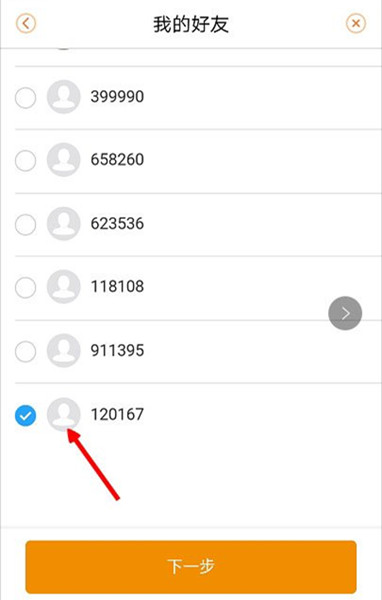Close the My Friends page with X icon
The height and width of the screenshot is (600, 382).
click(356, 24)
